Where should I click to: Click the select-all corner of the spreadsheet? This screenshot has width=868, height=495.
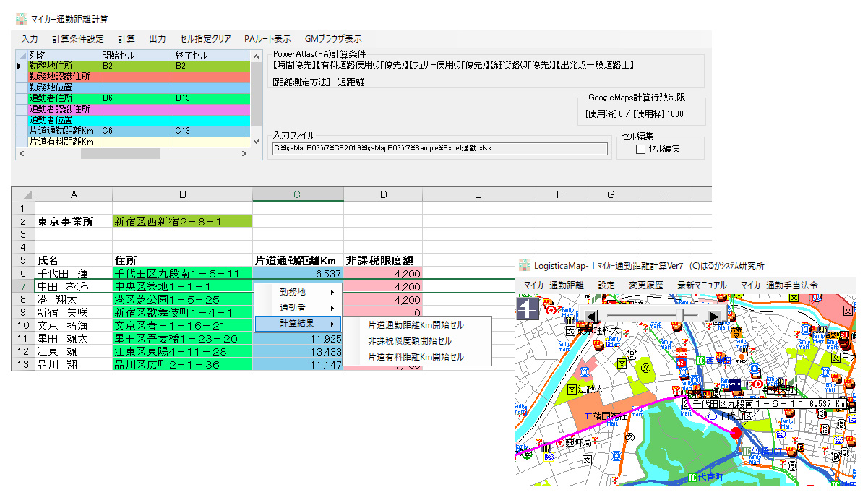(x=23, y=194)
